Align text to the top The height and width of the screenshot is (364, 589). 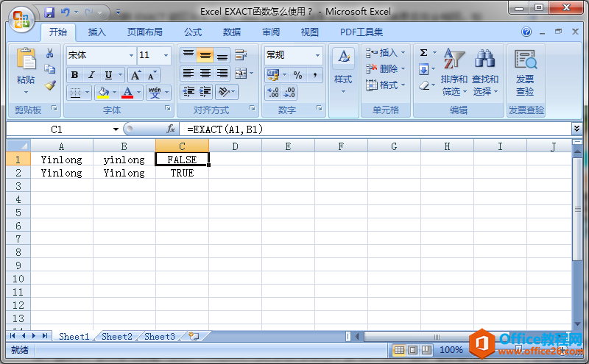click(x=188, y=55)
